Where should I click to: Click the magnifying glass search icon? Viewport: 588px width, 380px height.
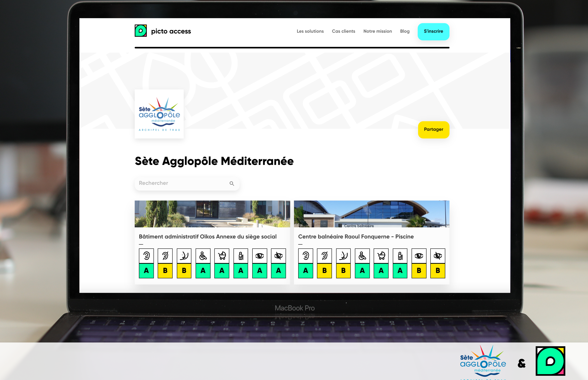click(x=232, y=183)
